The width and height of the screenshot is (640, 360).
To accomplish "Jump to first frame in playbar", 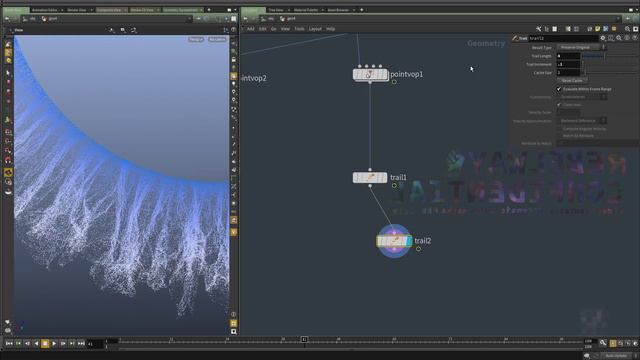I will click(9, 344).
